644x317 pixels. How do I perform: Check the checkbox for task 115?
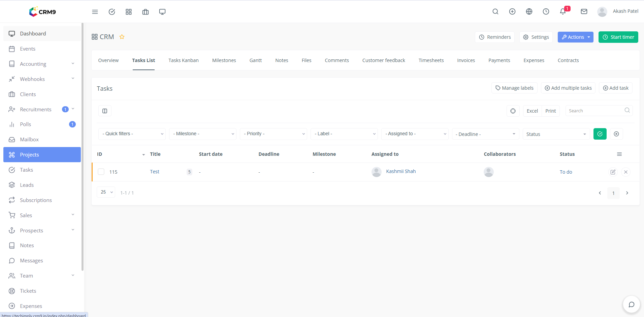click(x=101, y=172)
